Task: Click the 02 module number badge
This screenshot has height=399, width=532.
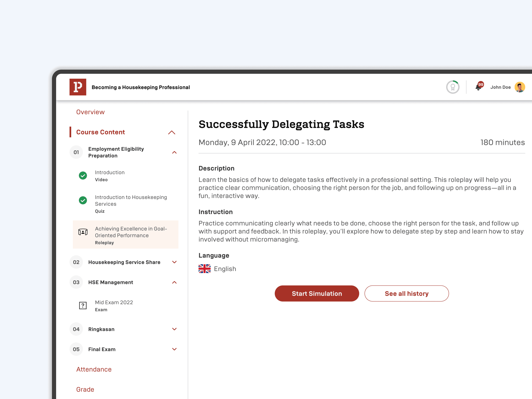Action: pyautogui.click(x=76, y=262)
